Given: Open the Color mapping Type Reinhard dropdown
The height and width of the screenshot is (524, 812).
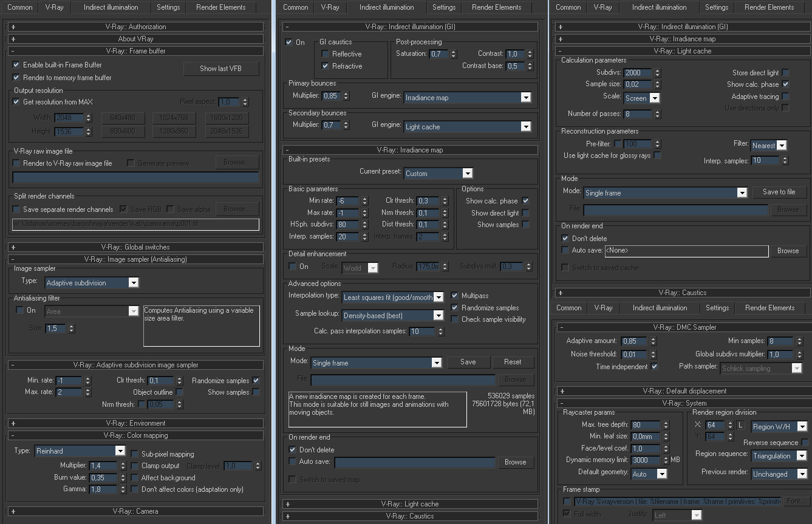Looking at the screenshot, I should (80, 451).
